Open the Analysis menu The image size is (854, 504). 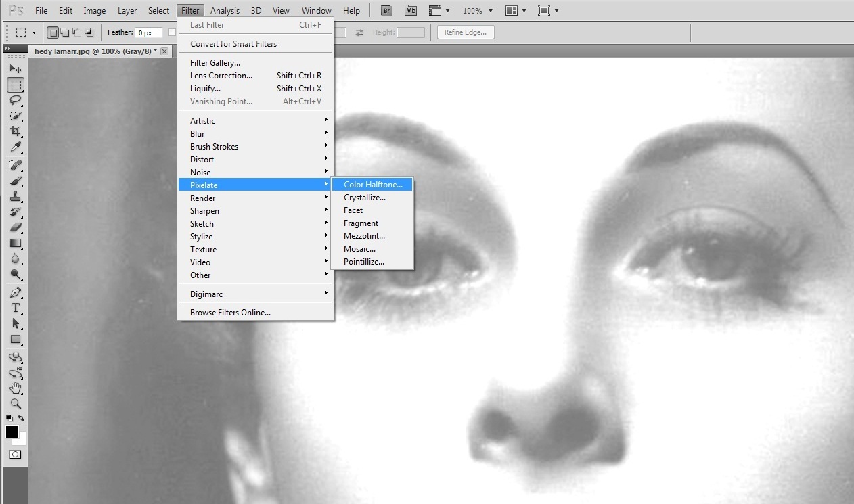click(225, 11)
